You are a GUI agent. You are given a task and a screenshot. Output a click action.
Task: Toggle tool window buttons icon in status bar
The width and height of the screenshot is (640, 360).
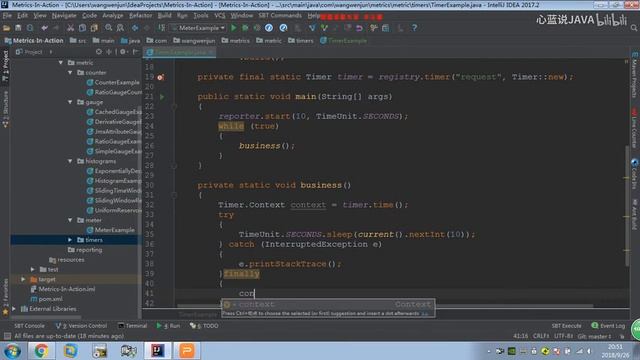point(7,336)
